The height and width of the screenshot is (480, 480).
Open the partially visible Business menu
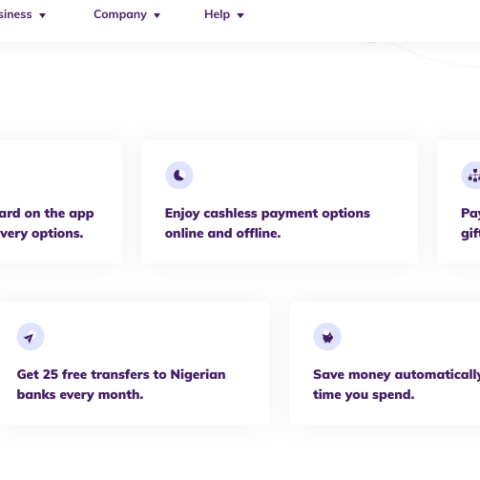click(x=16, y=14)
